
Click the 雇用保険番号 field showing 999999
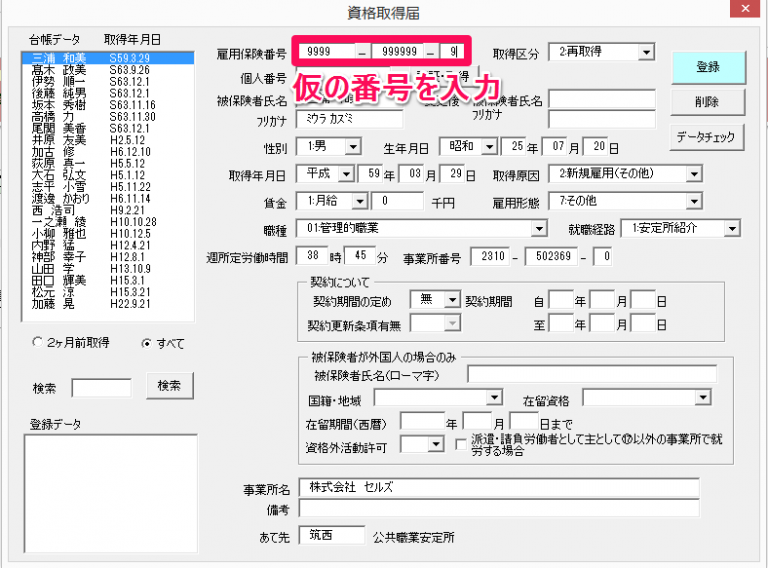tap(397, 51)
